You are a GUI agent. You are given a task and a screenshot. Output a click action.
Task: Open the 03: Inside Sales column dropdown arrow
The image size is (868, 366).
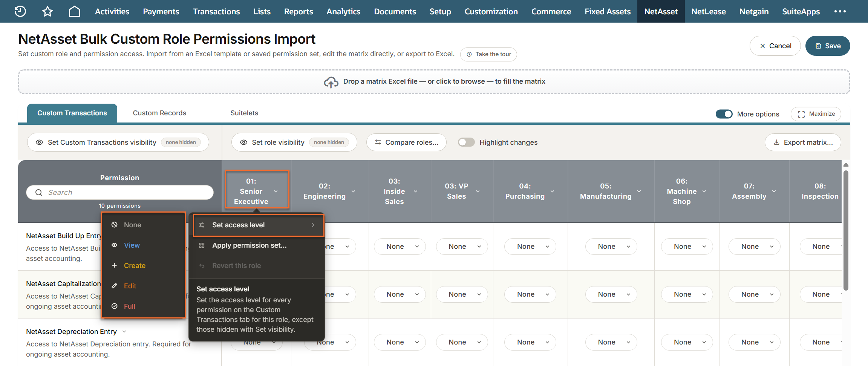(x=416, y=191)
